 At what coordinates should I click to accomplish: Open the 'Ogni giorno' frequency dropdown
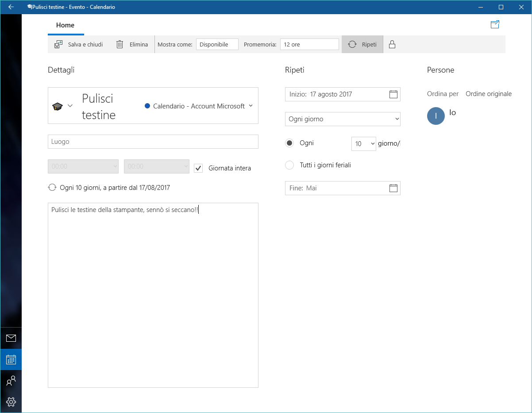point(343,119)
